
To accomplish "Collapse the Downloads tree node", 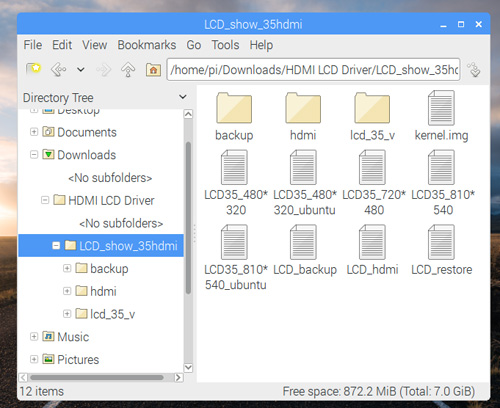I will click(x=34, y=155).
